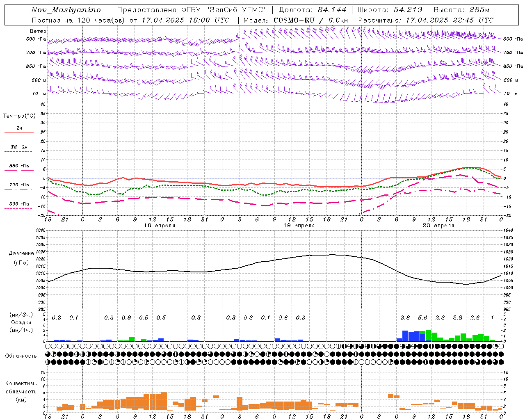This screenshot has height=420, width=525.
Task: Click the 18 апреля date label
Action: [x=160, y=226]
